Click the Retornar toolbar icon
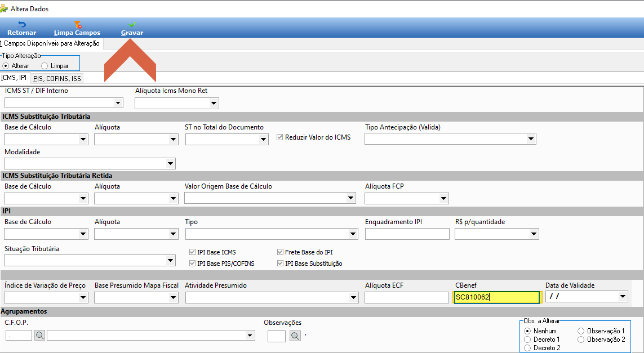 click(22, 25)
